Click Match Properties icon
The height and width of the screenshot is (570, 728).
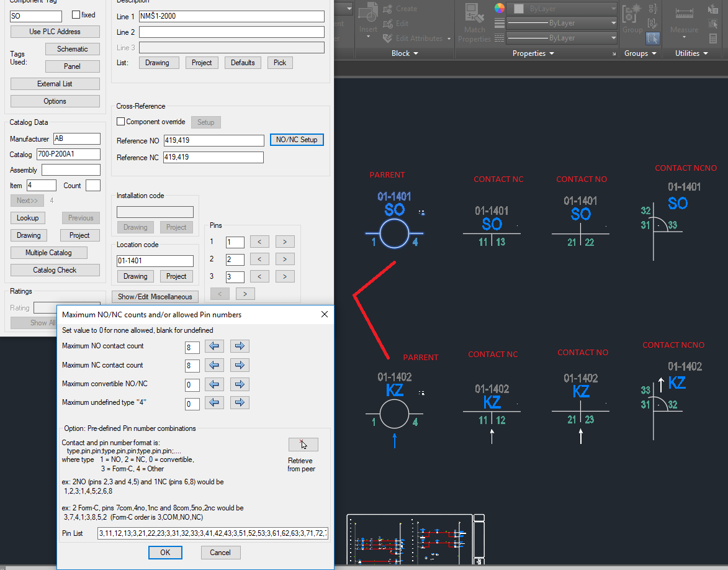[475, 12]
